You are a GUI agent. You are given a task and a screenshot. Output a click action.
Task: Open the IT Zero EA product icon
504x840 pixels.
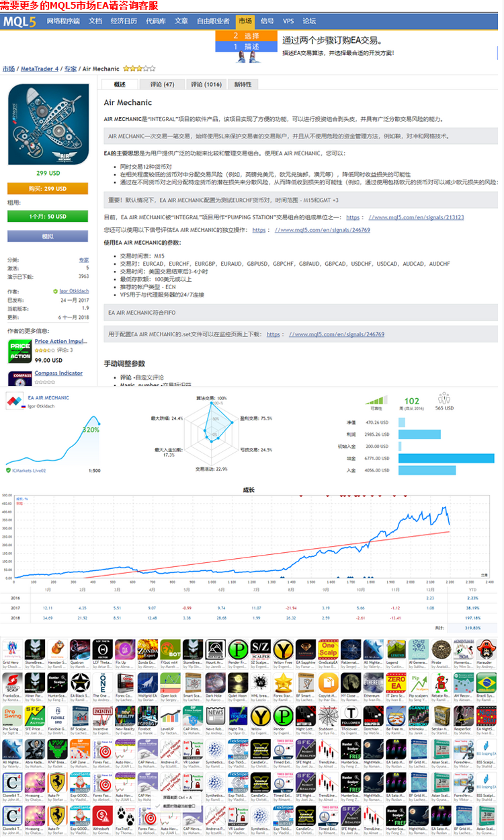coord(396,682)
